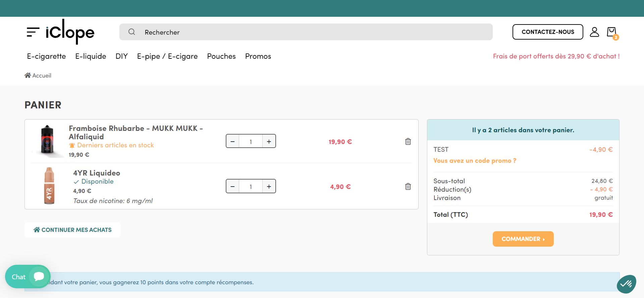Click the Accueil home breadcrumb icon

coord(28,75)
